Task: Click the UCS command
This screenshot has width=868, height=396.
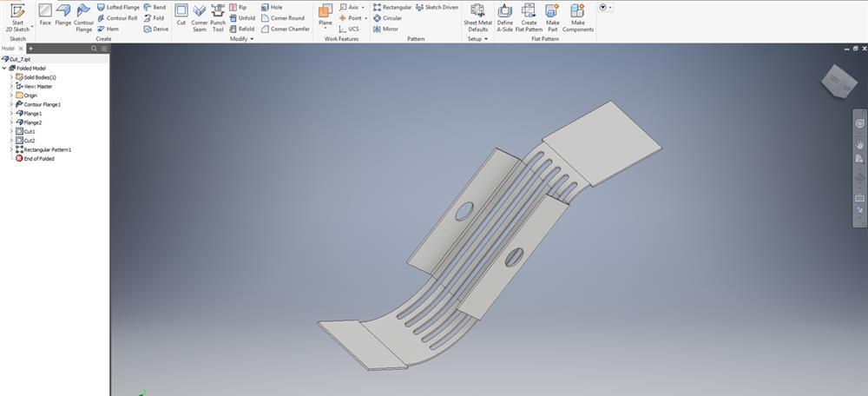Action: (x=349, y=29)
